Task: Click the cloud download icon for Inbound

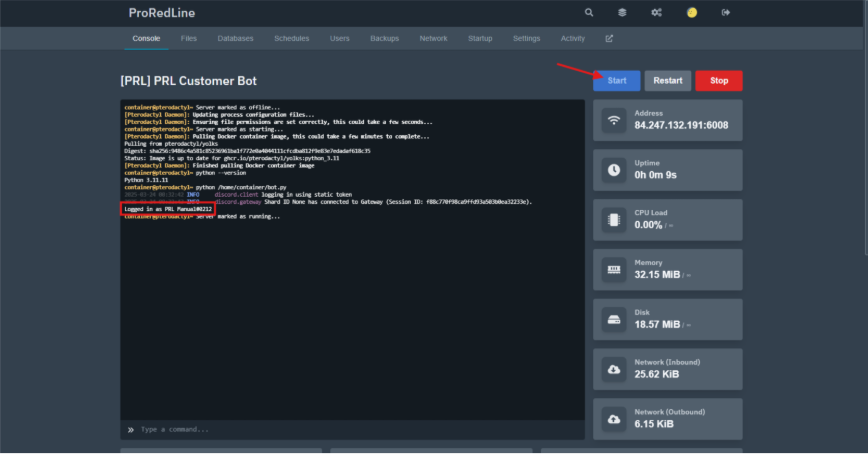Action: tap(614, 369)
